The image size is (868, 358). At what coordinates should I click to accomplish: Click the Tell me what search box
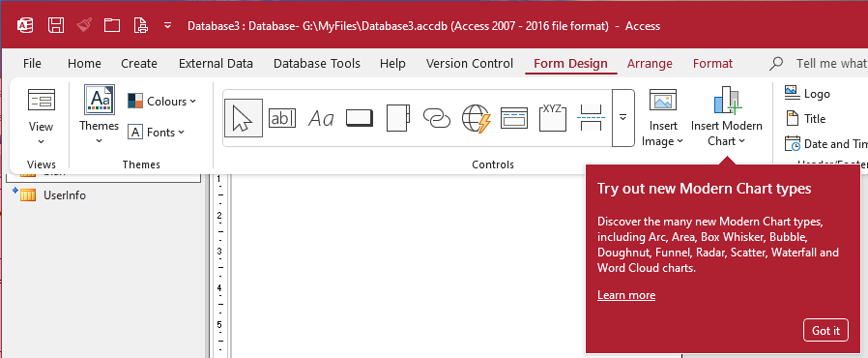pos(818,64)
